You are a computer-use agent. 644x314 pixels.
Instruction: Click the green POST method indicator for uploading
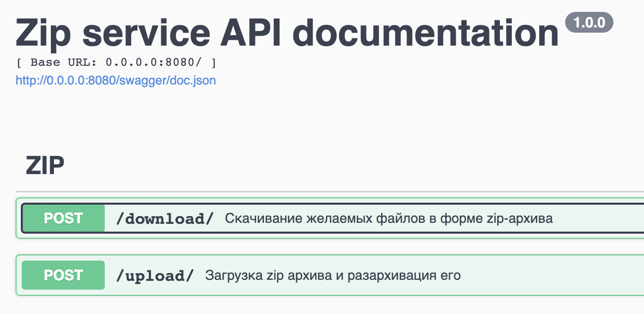[x=63, y=275]
